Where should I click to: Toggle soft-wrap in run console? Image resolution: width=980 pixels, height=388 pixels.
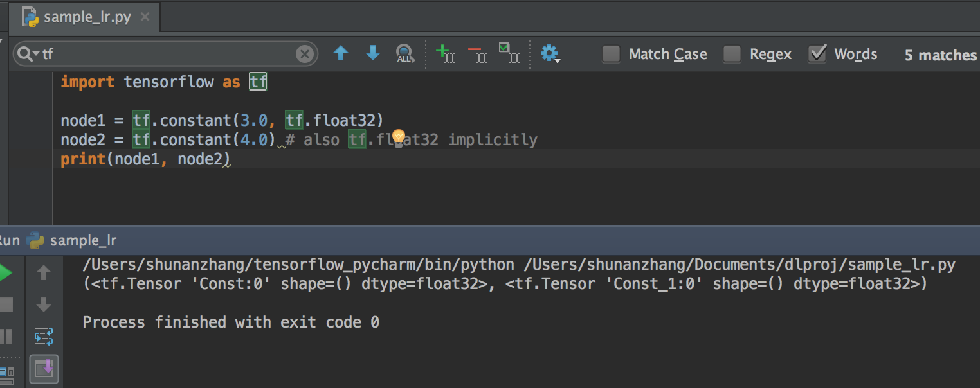(x=44, y=337)
